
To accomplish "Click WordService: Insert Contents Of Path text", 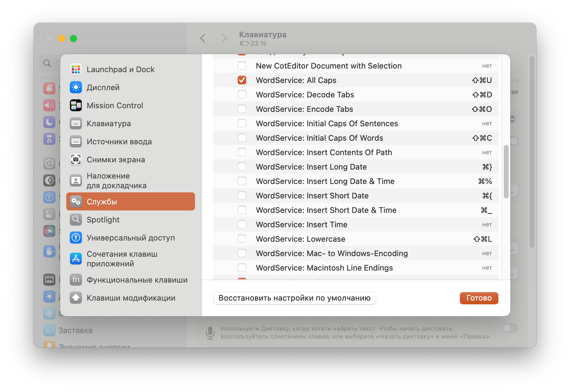I will pos(324,152).
